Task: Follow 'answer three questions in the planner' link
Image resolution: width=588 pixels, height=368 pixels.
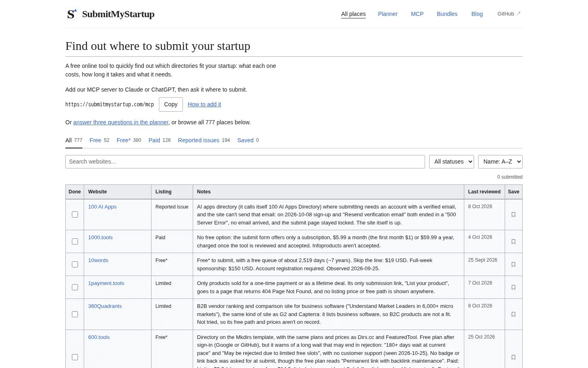Action: pos(121,122)
